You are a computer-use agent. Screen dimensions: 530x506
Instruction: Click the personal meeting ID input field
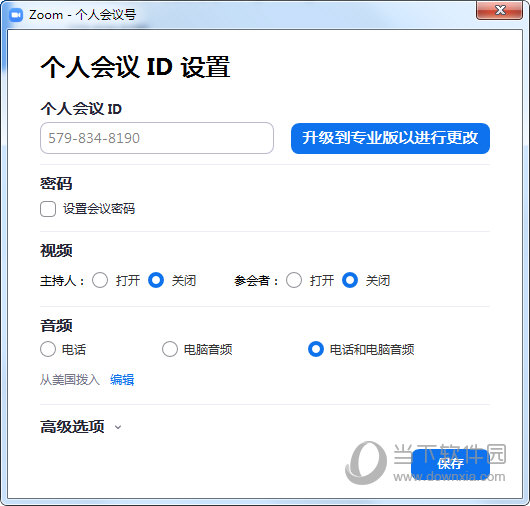[x=157, y=138]
